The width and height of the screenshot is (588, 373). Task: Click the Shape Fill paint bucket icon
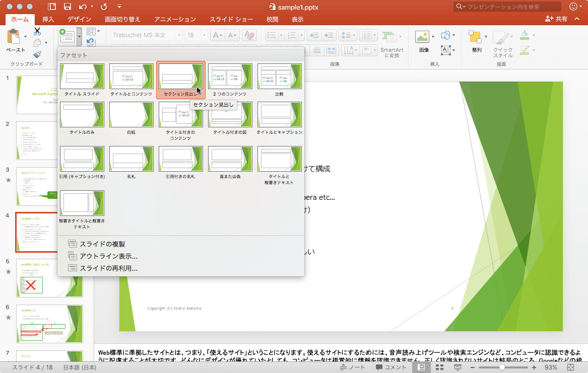525,35
